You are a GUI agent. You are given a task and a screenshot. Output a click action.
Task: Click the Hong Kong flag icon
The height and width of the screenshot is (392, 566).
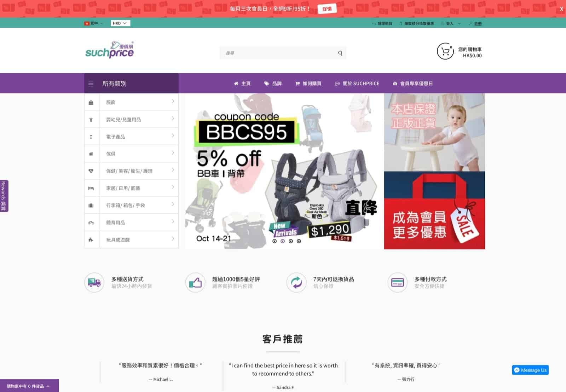click(x=86, y=23)
